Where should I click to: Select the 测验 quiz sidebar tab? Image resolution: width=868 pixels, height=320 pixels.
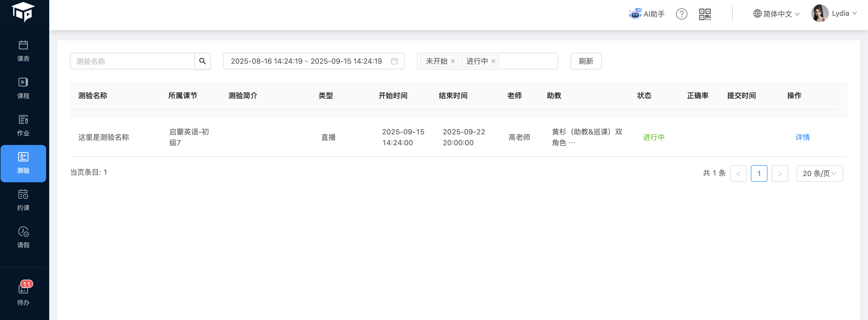point(23,163)
